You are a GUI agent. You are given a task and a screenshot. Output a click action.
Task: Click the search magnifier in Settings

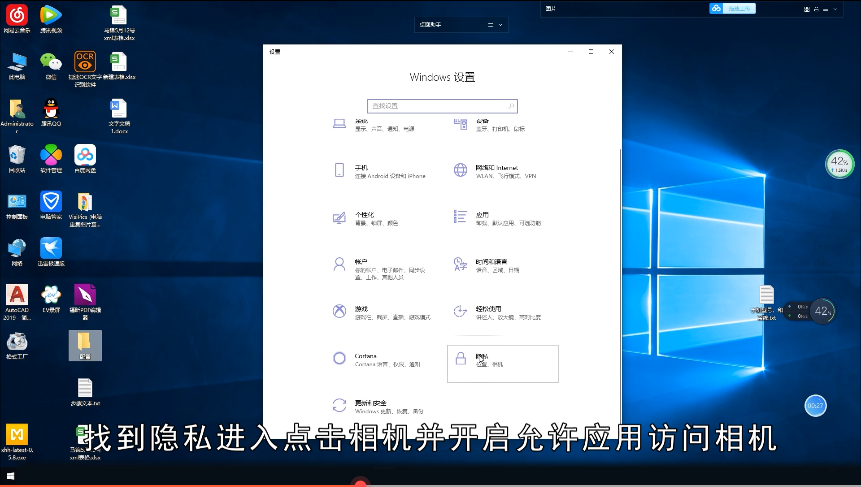click(511, 106)
